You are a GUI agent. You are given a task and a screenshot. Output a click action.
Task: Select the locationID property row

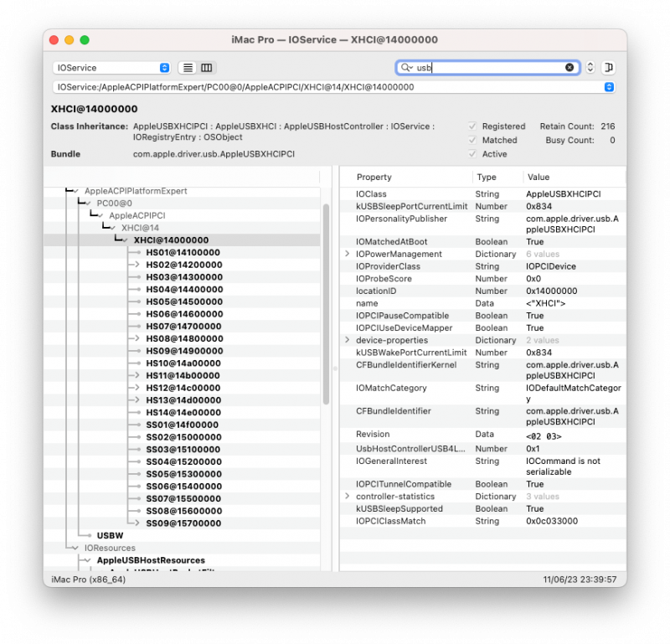tap(483, 291)
